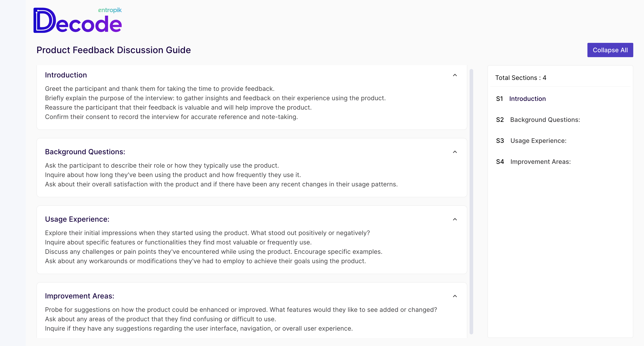
Task: Click the Product Feedback Discussion Guide title
Action: pyautogui.click(x=114, y=50)
